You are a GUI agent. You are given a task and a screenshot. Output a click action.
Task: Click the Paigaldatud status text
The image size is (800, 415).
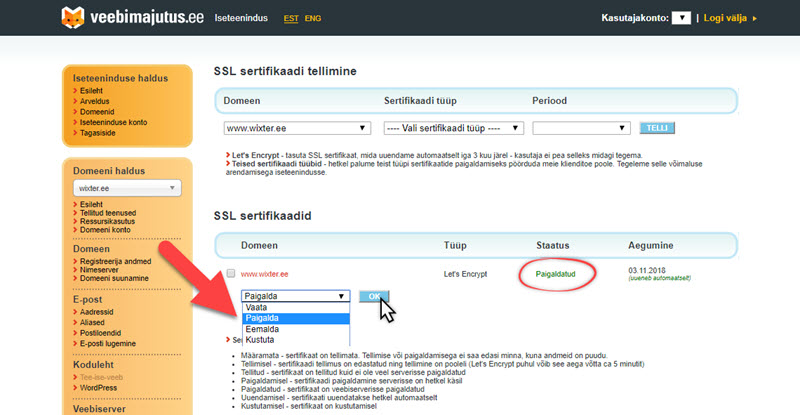[555, 274]
